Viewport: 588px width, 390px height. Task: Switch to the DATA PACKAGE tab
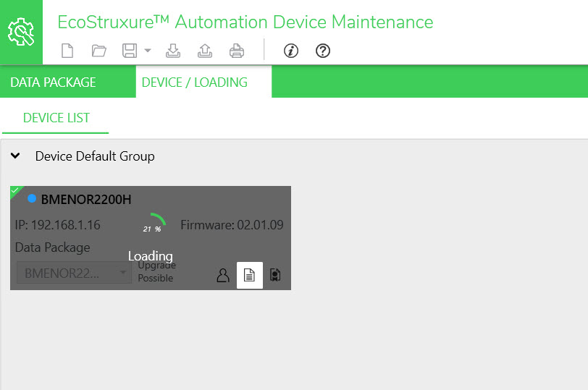coord(68,82)
